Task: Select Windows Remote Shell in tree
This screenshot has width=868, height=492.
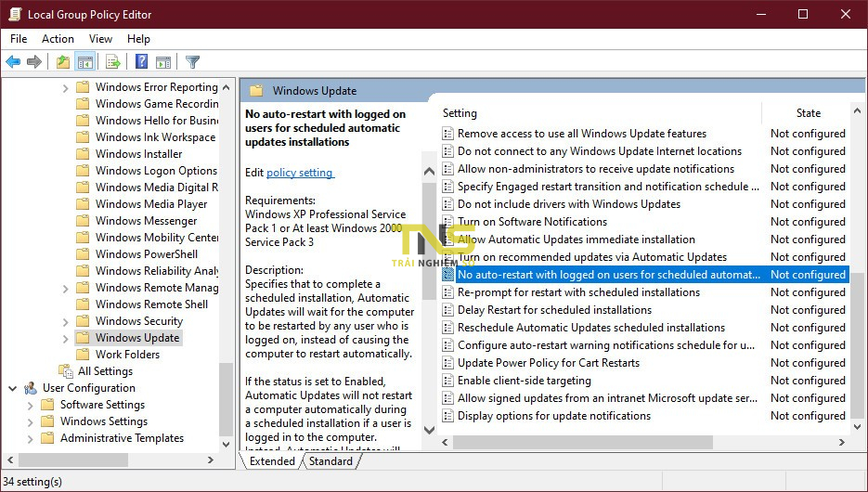Action: [x=151, y=304]
